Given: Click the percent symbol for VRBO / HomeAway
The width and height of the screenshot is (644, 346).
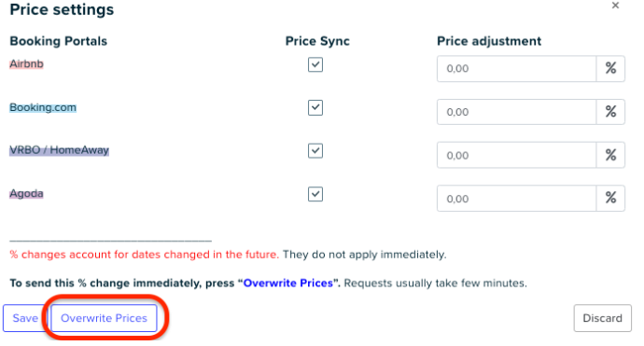Looking at the screenshot, I should click(610, 155).
